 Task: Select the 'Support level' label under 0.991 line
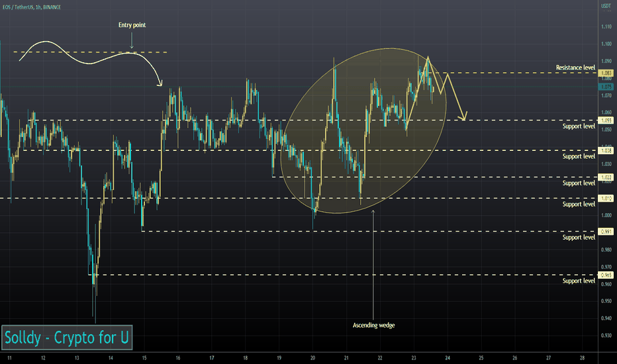coord(579,238)
